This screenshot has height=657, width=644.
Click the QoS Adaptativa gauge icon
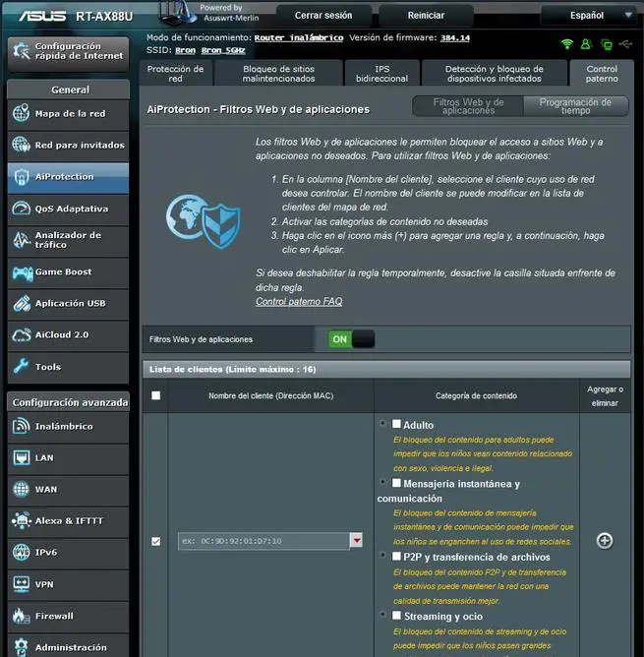tap(21, 209)
